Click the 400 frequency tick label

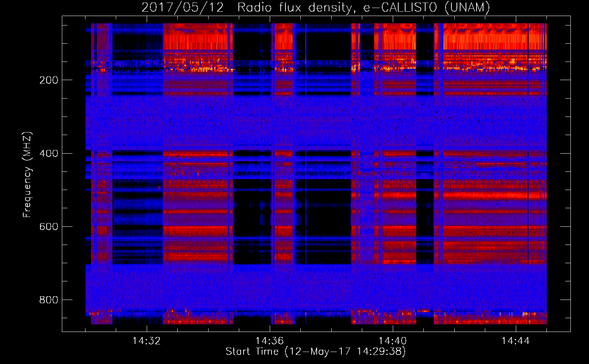click(x=49, y=153)
